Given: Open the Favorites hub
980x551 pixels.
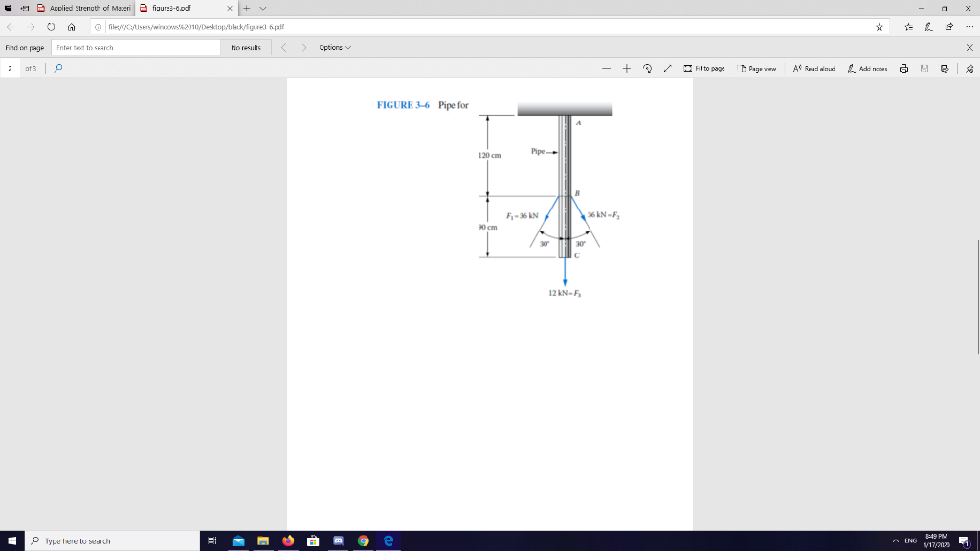Looking at the screenshot, I should 909,27.
